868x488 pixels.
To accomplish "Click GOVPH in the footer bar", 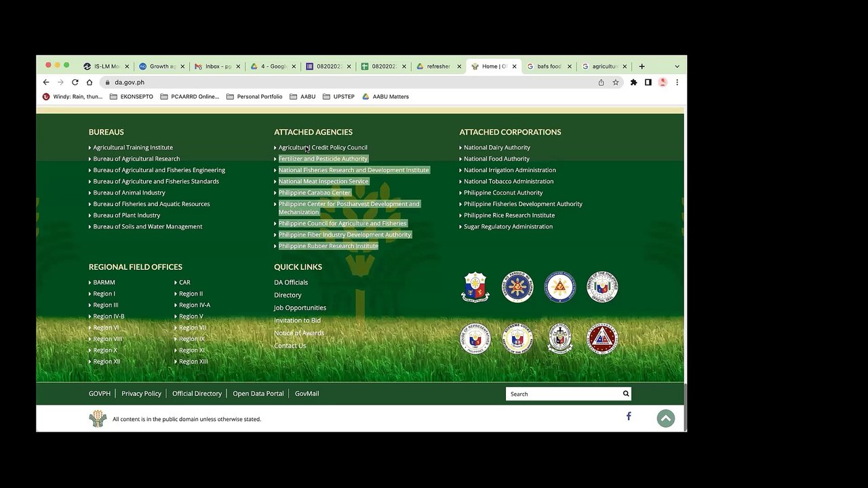I will 100,393.
